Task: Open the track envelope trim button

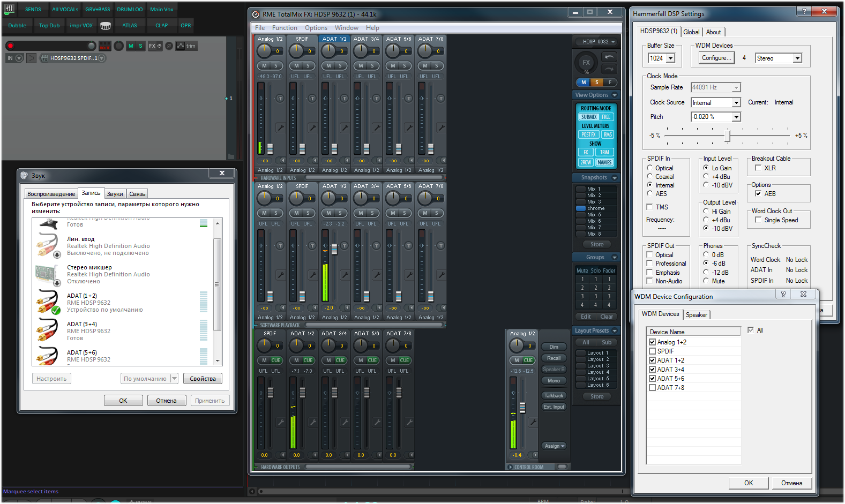Action: point(186,46)
